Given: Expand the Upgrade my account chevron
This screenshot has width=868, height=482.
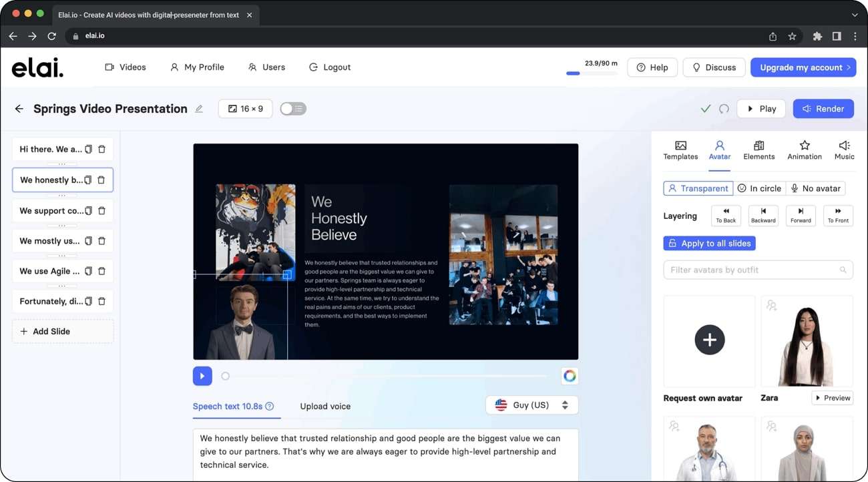Looking at the screenshot, I should (849, 67).
